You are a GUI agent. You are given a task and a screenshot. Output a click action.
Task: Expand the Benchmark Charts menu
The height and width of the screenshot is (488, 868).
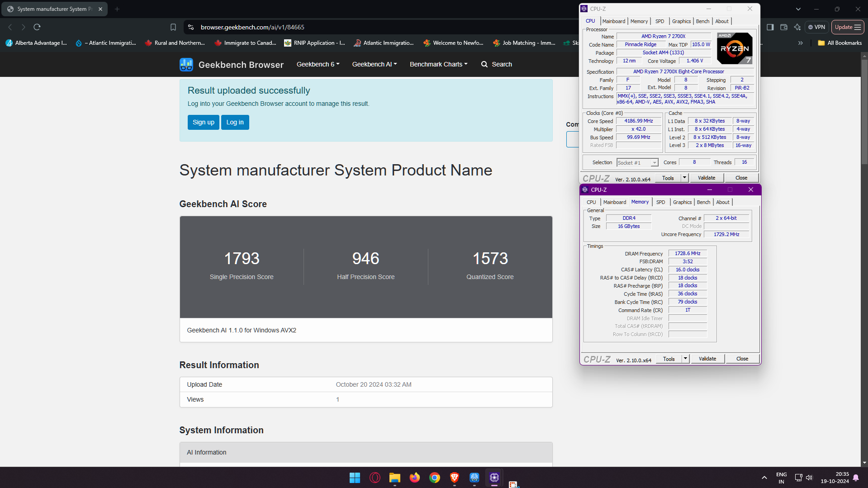tap(439, 64)
